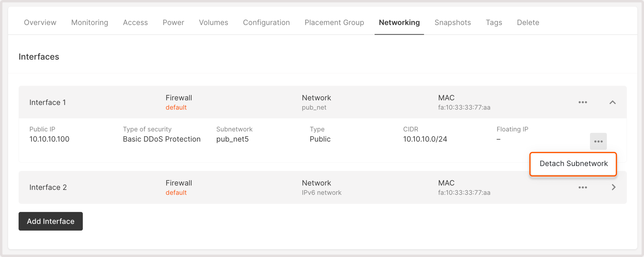Open the options menu for Interface 2
The height and width of the screenshot is (257, 644).
point(583,187)
